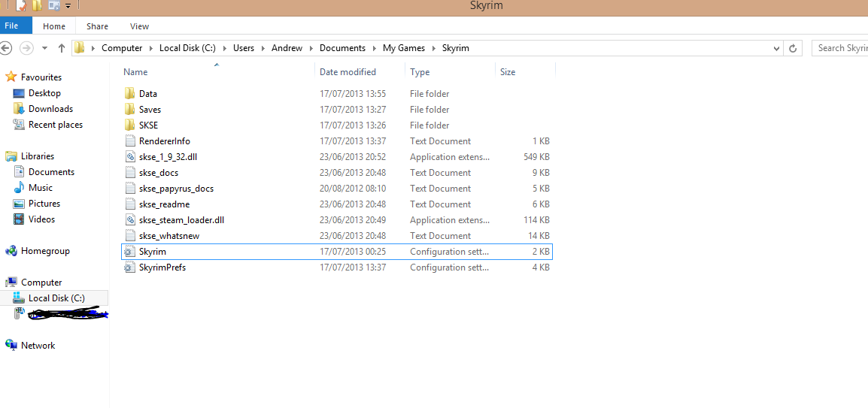Sort files by Type column header
Screen dimensions: 868x408
420,72
